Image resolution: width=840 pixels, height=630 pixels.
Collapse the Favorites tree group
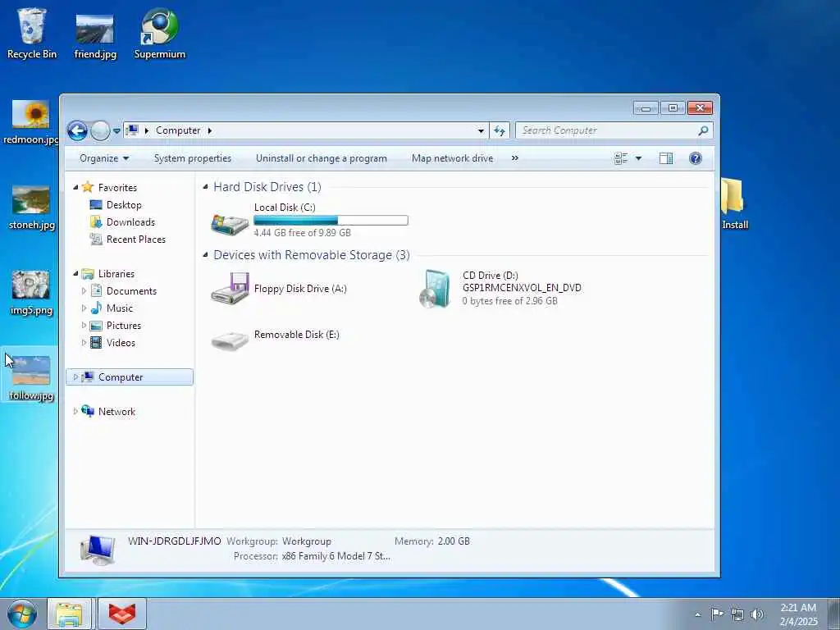pos(75,188)
